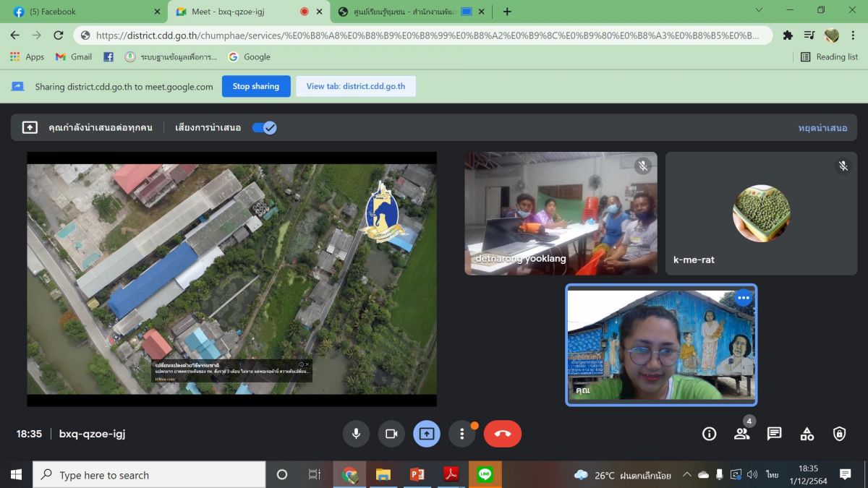Open the activities icon

(x=807, y=434)
